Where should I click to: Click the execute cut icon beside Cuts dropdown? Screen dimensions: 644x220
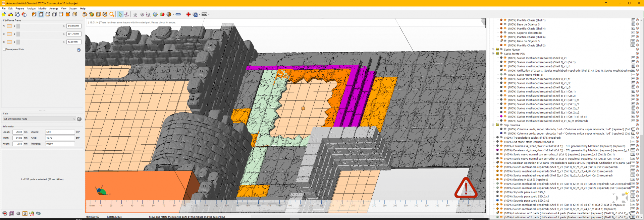[x=79, y=119]
